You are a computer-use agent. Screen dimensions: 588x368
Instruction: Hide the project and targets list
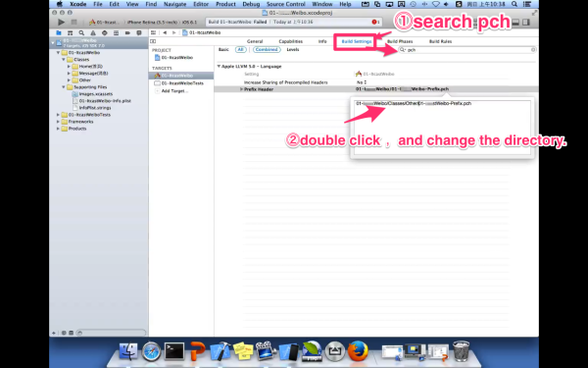153,41
